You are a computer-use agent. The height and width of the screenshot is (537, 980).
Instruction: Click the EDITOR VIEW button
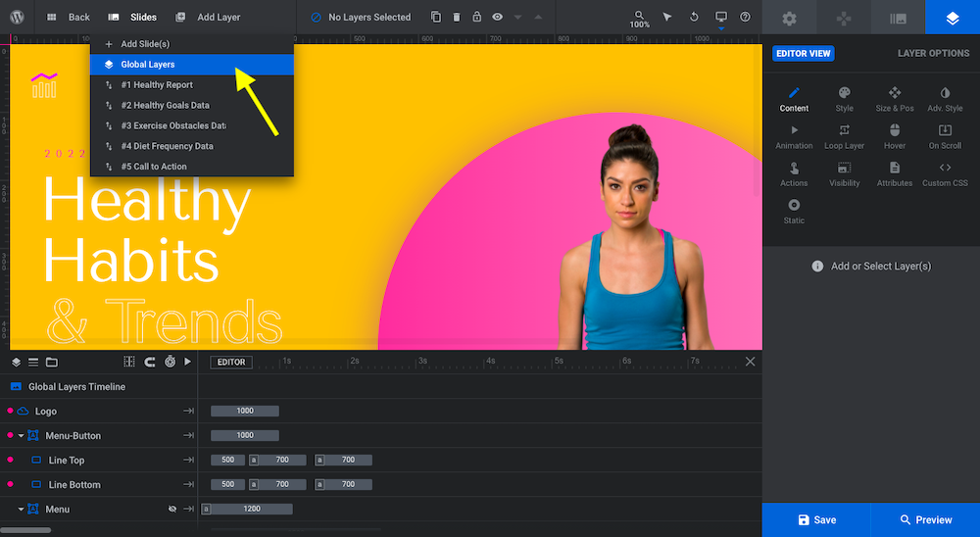coord(804,53)
